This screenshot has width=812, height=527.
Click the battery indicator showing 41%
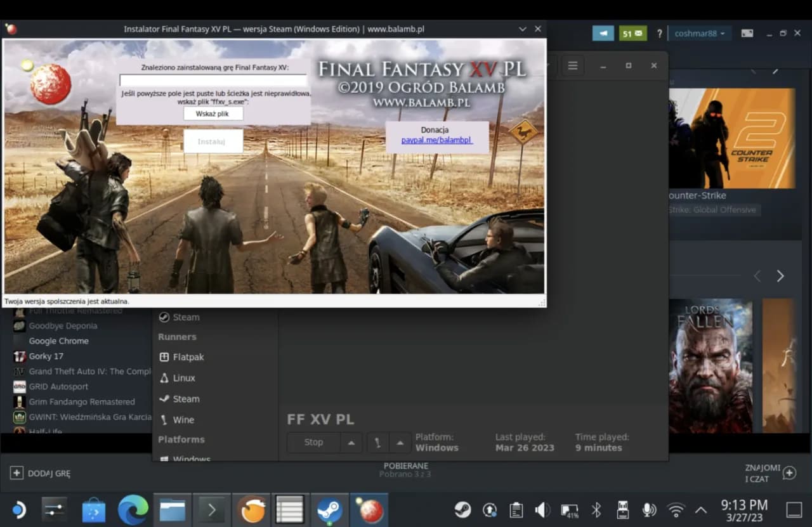click(x=570, y=509)
